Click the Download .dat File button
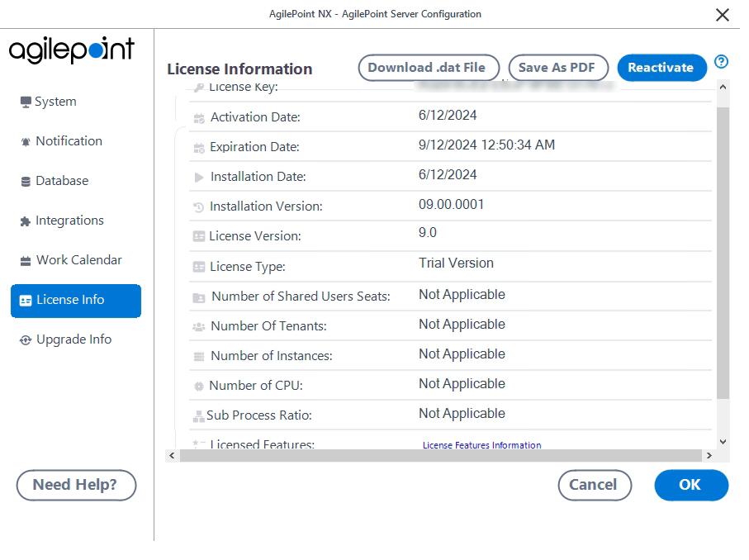This screenshot has width=749, height=560. pyautogui.click(x=429, y=68)
